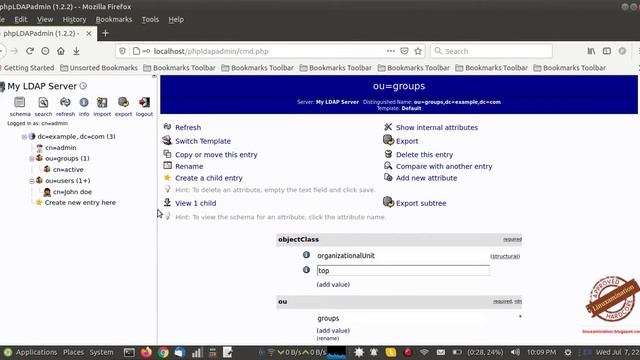Click Delete this entry

[x=424, y=155]
